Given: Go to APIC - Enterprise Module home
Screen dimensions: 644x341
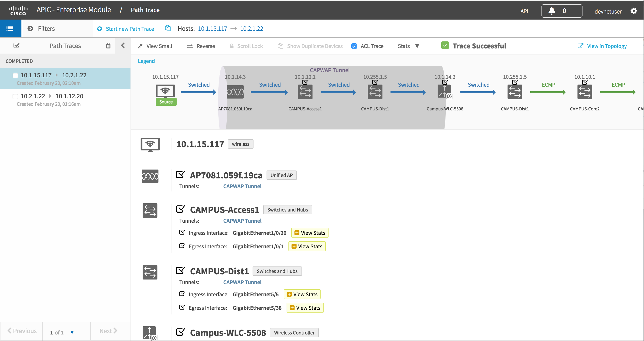Looking at the screenshot, I should point(74,10).
